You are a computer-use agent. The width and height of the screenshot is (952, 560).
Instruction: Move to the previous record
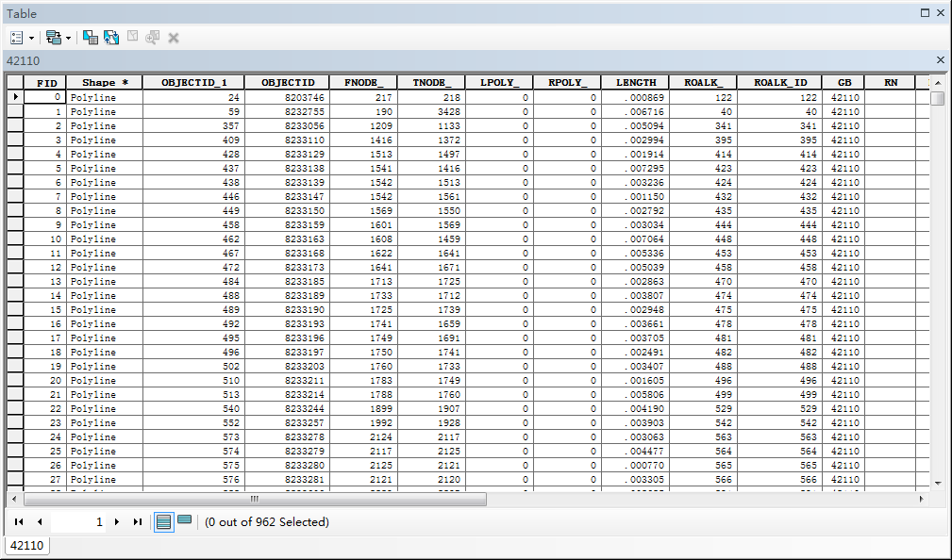(x=40, y=521)
